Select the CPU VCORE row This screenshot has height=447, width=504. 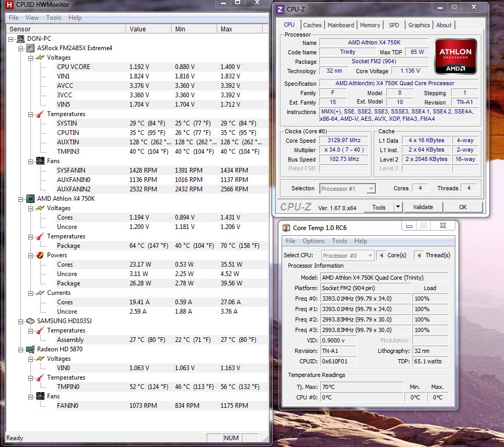point(162,67)
